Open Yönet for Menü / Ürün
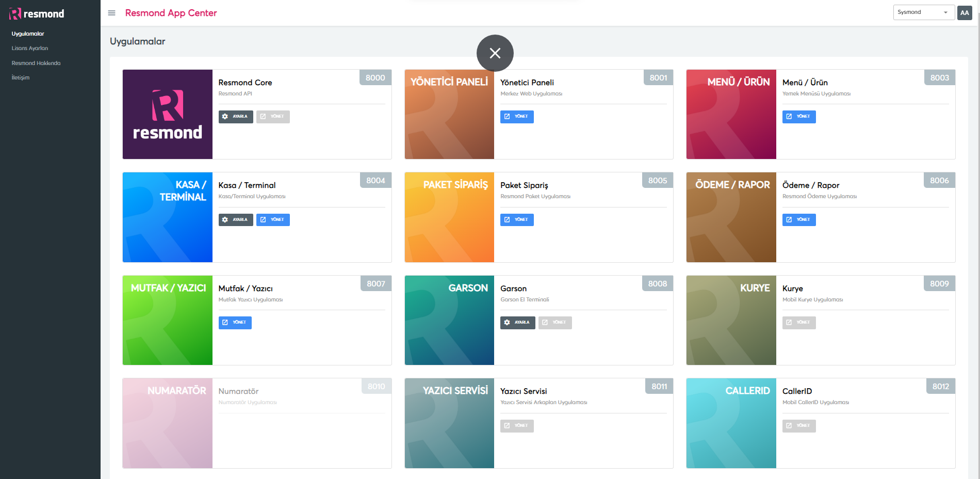The image size is (980, 479). 798,117
